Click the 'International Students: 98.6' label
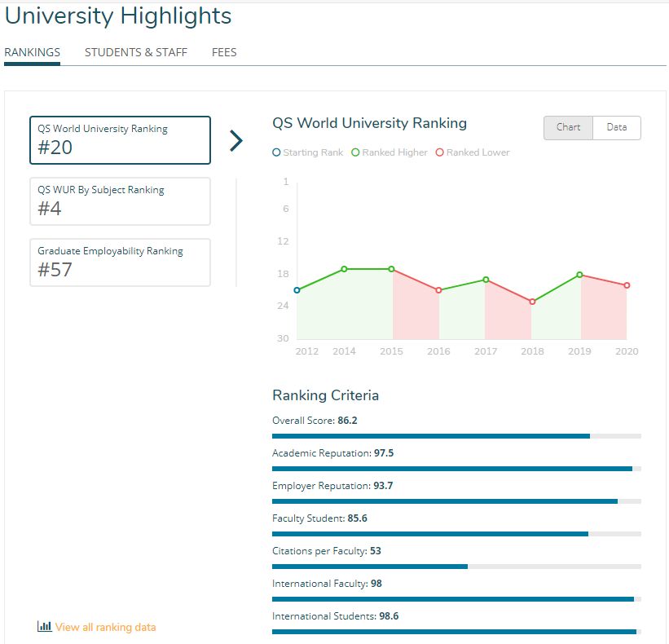Image resolution: width=669 pixels, height=644 pixels. point(336,615)
